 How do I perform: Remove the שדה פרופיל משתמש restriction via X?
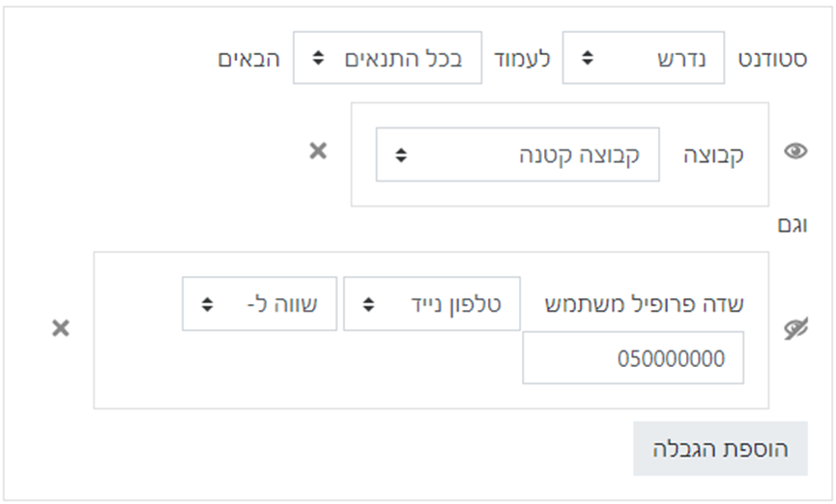[61, 328]
